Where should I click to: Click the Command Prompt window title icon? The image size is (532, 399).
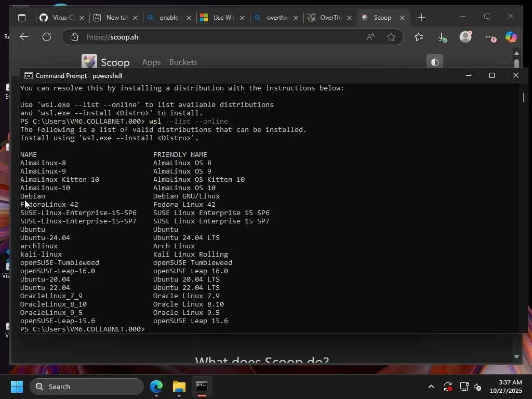point(29,76)
